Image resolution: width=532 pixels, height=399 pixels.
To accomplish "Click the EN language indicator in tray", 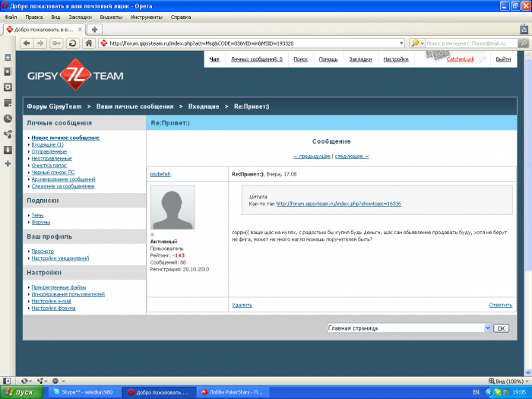I will point(476,392).
